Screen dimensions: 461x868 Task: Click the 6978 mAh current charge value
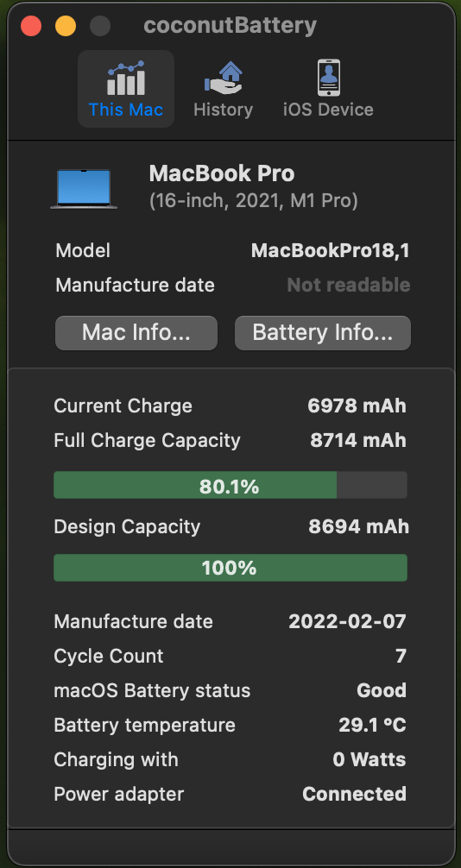coord(357,406)
